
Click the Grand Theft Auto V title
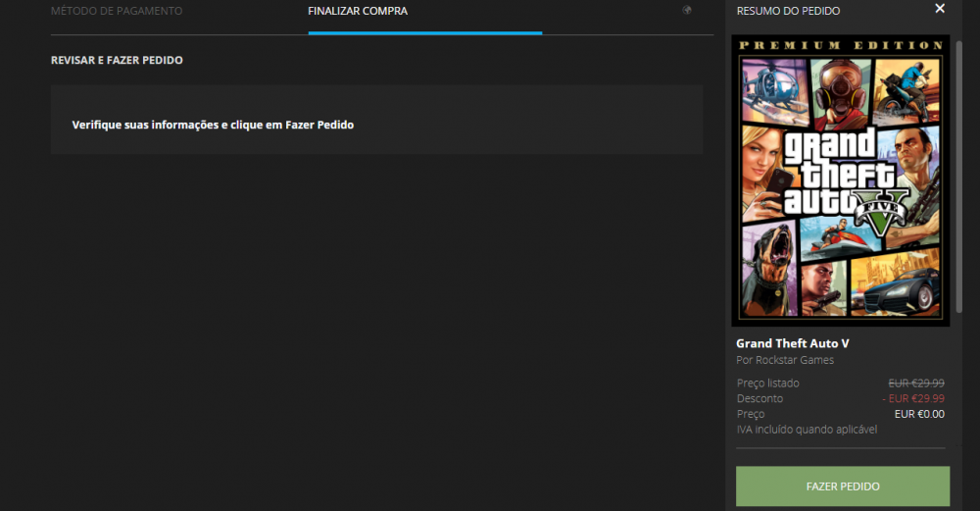pyautogui.click(x=793, y=343)
